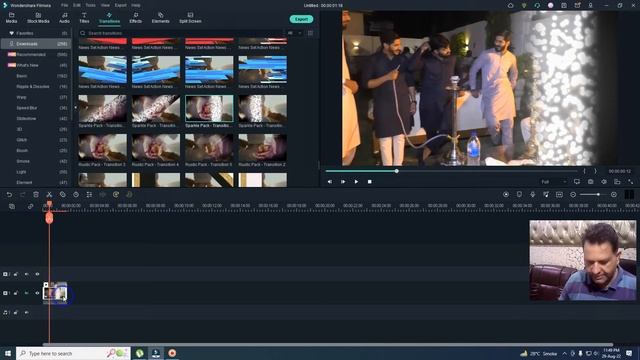Click the green Export button
Viewport: 640px width, 360px height.
tap(301, 19)
